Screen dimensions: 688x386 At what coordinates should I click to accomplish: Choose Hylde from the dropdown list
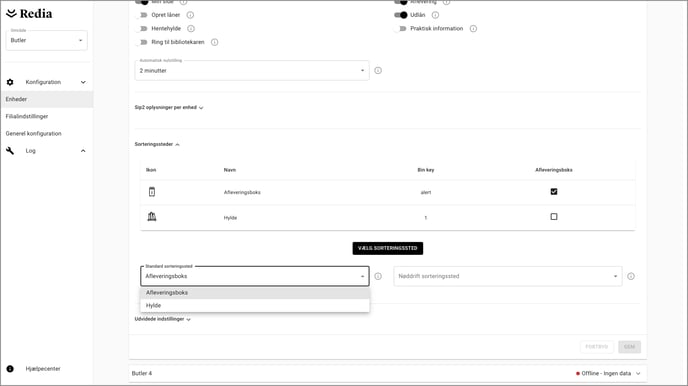tap(254, 305)
